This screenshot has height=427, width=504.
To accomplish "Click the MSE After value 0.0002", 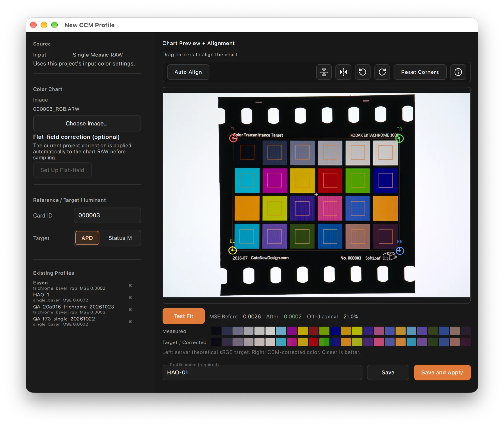I will [293, 316].
